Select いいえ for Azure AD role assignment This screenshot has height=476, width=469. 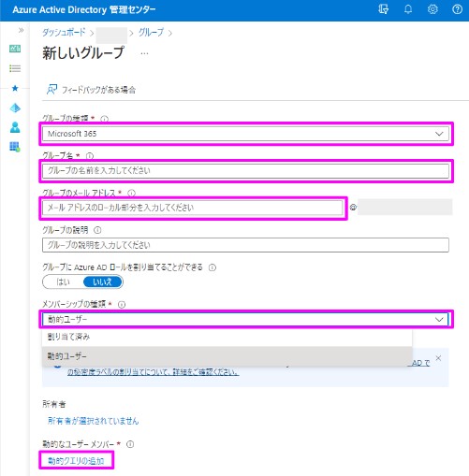102,282
